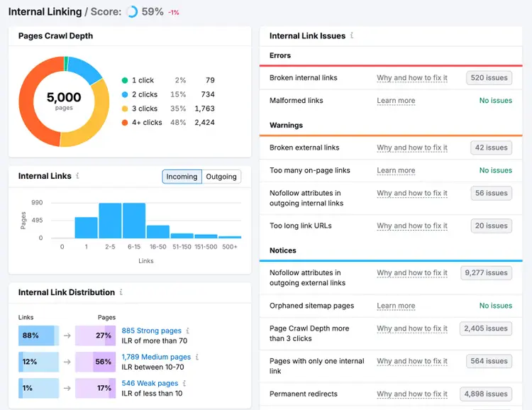Click 'Why and how to fix it' for Broken external links
Viewport: 532px width, 410px height.
tap(412, 148)
